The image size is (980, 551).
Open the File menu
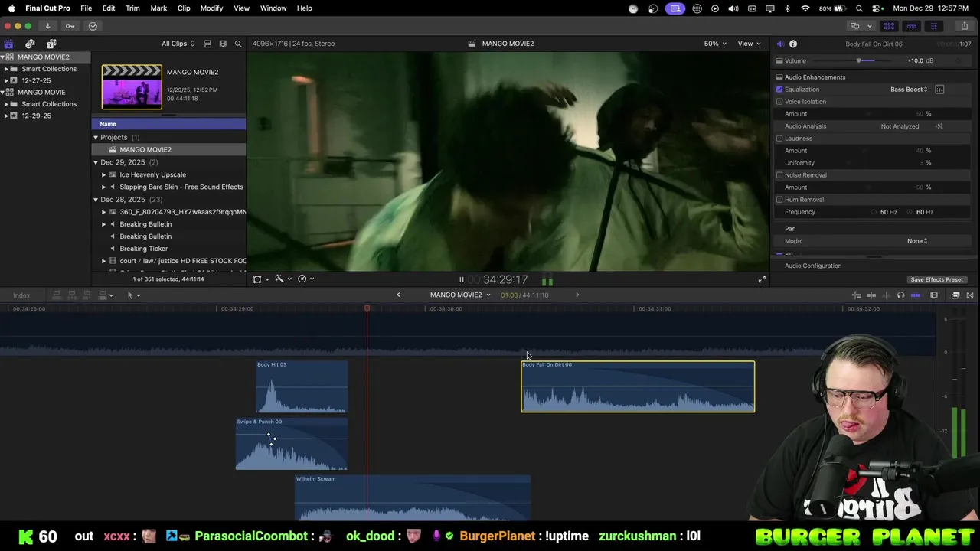click(x=87, y=8)
